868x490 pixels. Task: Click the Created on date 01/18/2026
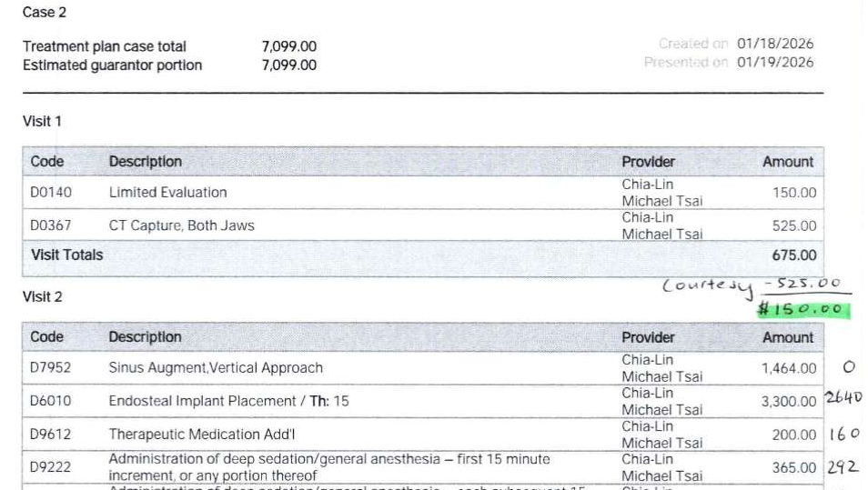(775, 44)
